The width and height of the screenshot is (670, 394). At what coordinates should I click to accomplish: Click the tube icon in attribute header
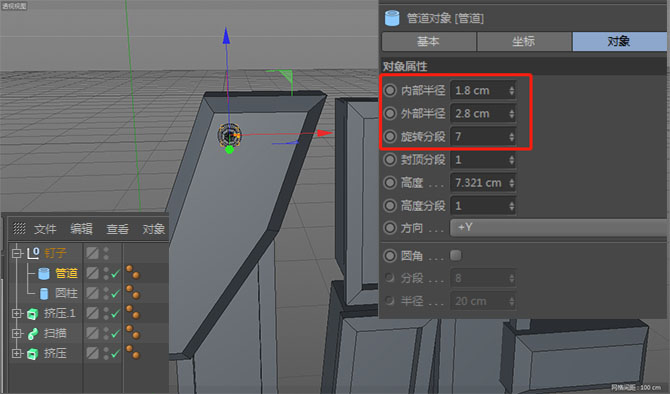click(x=392, y=18)
